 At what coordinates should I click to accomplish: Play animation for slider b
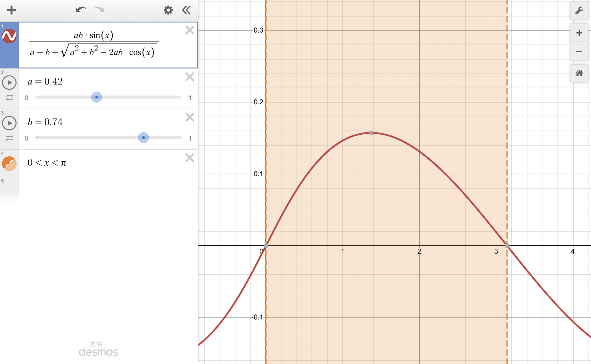[x=9, y=123]
